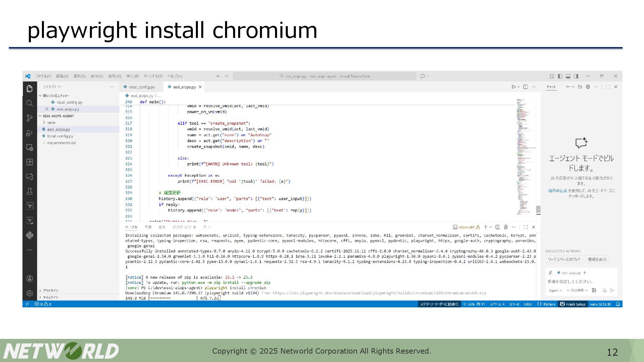Viewport: 644px width, 362px height.
Task: Open the Agent mode dropdown
Action: coord(555,291)
